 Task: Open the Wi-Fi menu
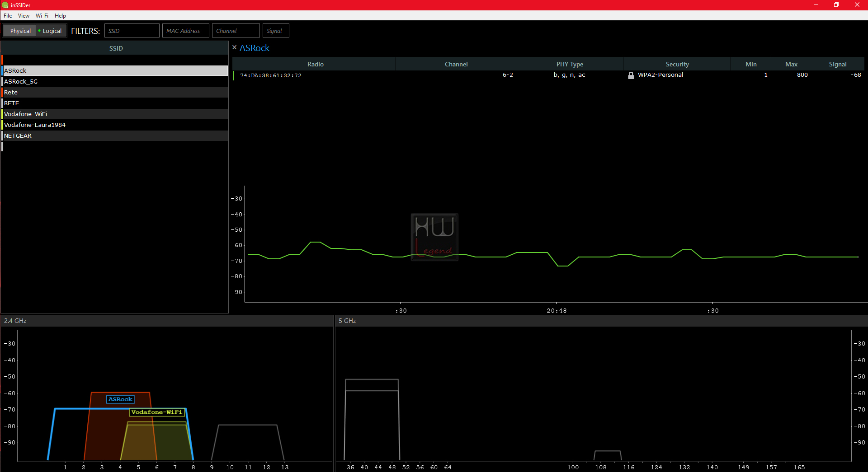(42, 15)
